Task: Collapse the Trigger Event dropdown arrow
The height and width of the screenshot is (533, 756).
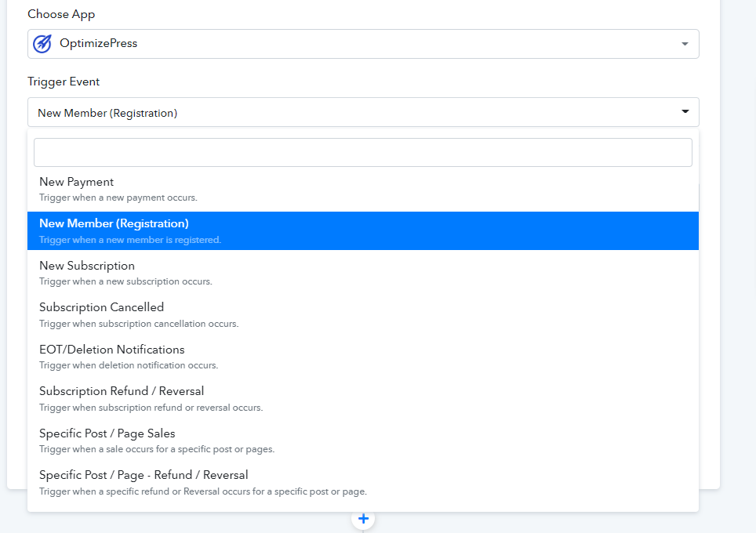Action: (685, 112)
